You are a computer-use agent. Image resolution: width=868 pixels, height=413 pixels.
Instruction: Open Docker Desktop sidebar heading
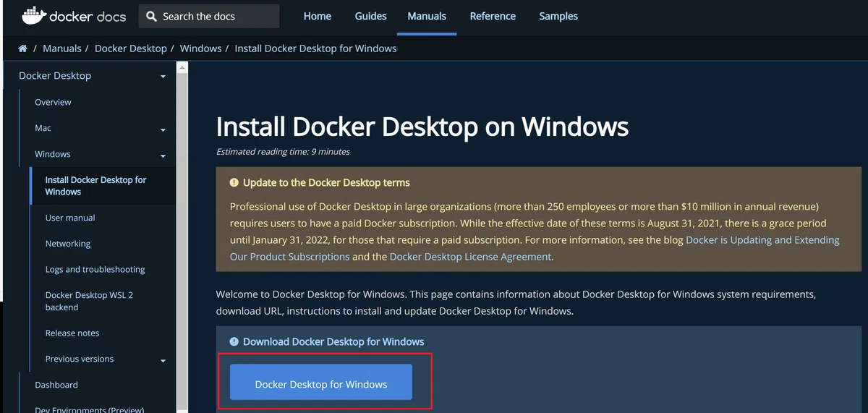(x=55, y=75)
